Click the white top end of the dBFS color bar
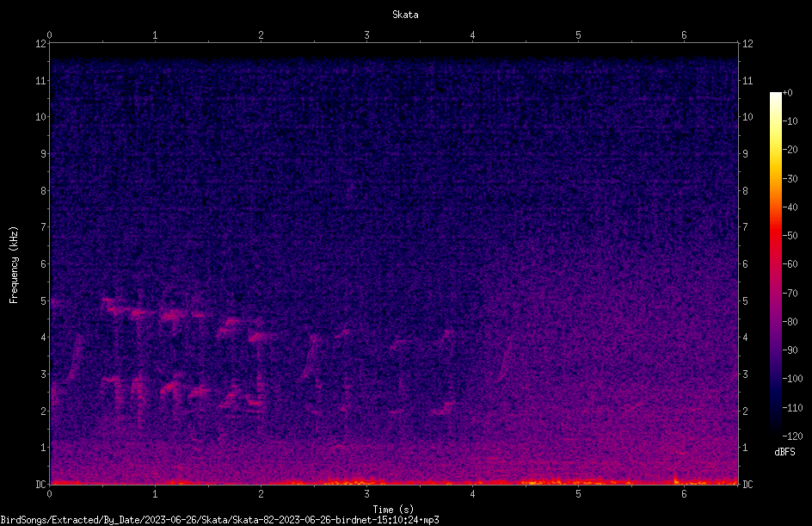Screen dimensions: 812x526 [x=775, y=96]
